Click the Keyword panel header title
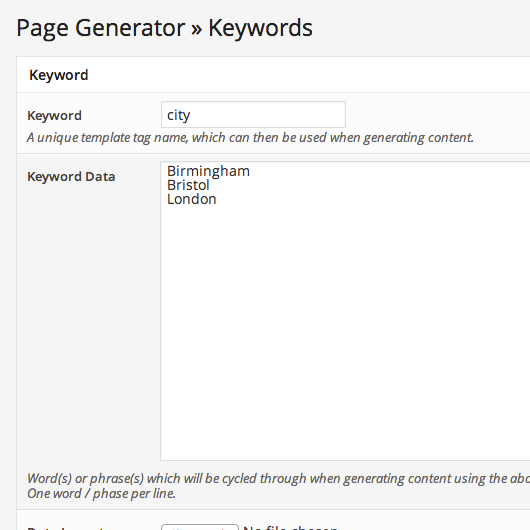Image resolution: width=530 pixels, height=530 pixels. 58,75
